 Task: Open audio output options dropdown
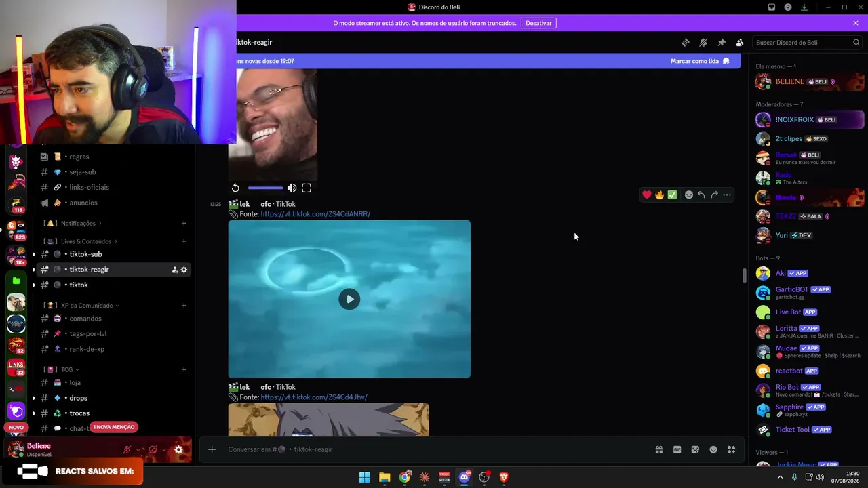pos(165,449)
